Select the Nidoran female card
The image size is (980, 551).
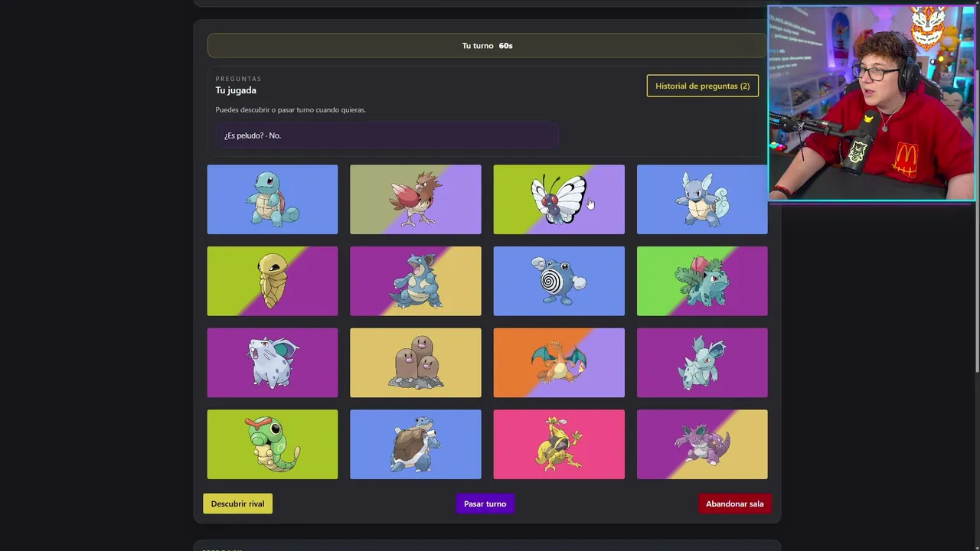(272, 363)
